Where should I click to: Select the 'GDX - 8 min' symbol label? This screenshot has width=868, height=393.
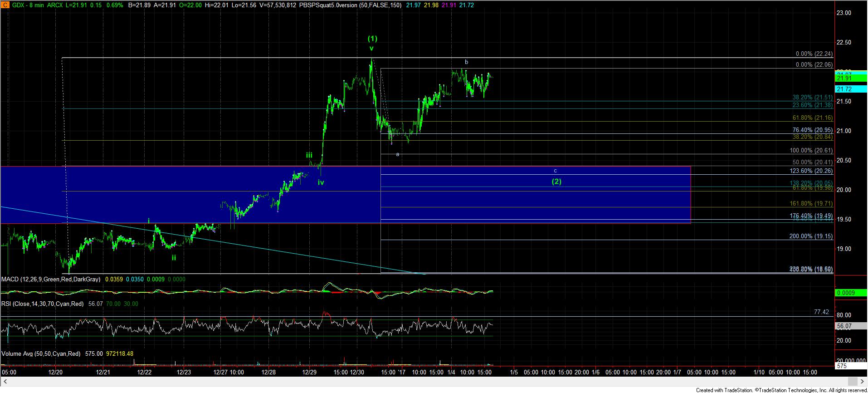pos(28,5)
